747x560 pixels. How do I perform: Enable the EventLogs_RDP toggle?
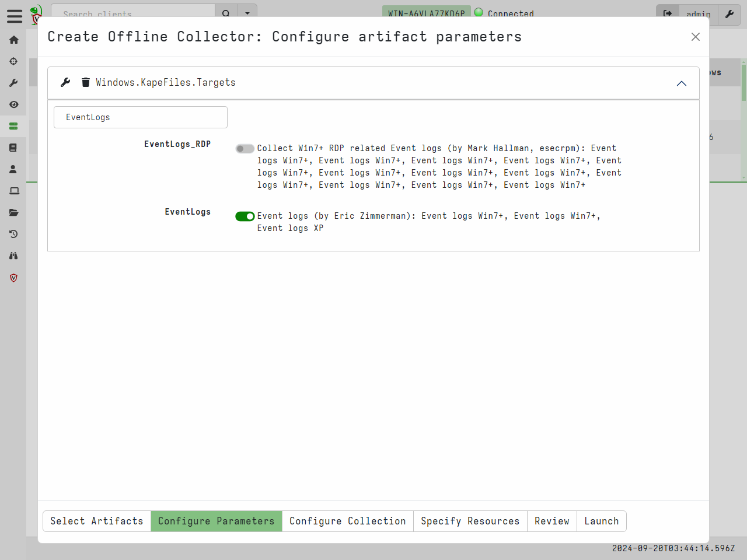point(245,149)
